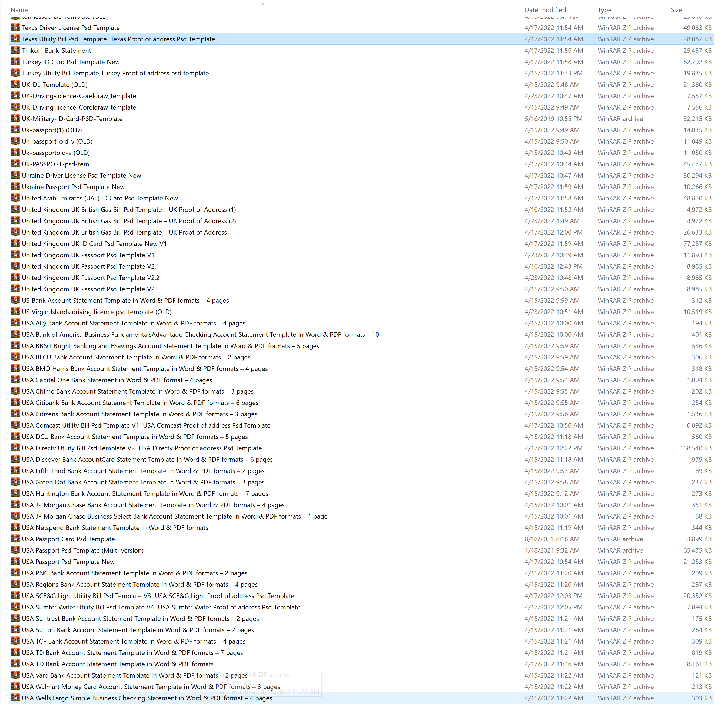The width and height of the screenshot is (728, 706).
Task: Click the WinRAR icon for USA Netspend Bank Statement
Action: pyautogui.click(x=15, y=527)
